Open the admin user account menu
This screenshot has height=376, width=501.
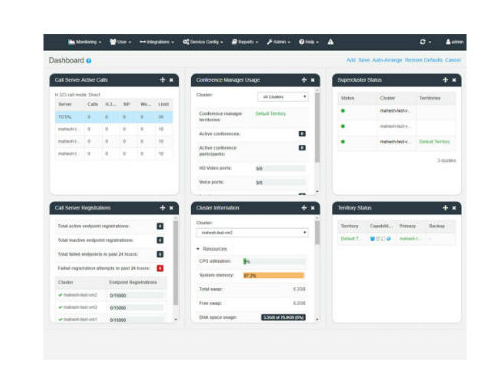[455, 42]
